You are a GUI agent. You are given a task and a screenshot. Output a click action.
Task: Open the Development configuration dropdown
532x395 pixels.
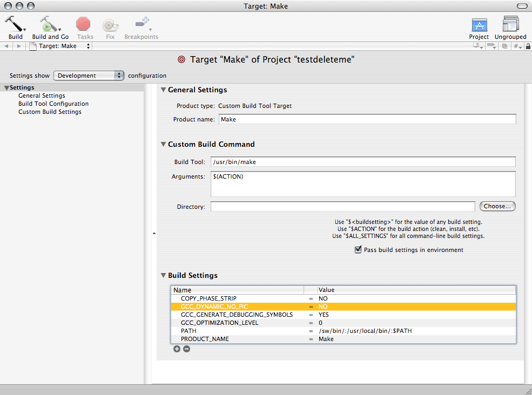pyautogui.click(x=89, y=76)
